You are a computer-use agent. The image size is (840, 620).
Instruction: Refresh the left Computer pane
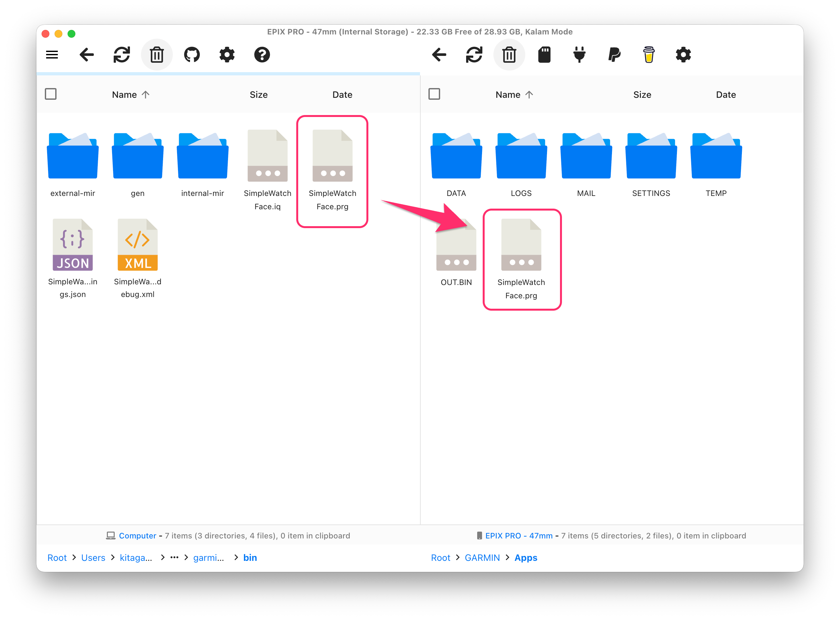coord(121,55)
